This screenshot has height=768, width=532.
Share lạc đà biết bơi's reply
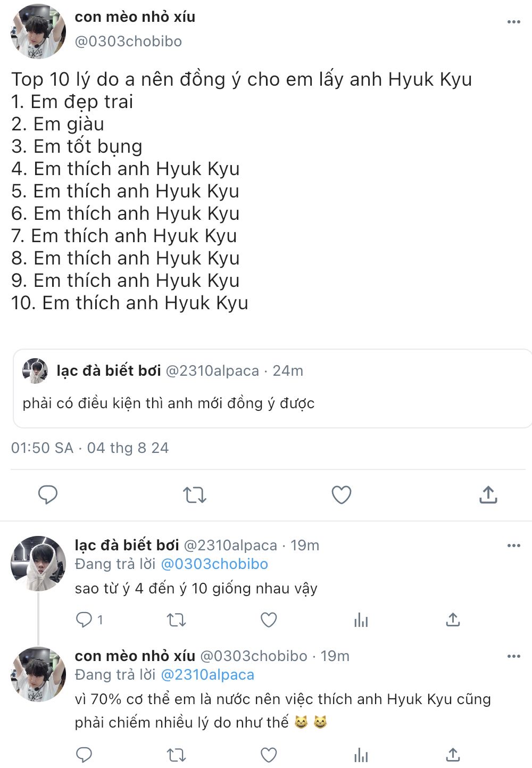coord(453,620)
